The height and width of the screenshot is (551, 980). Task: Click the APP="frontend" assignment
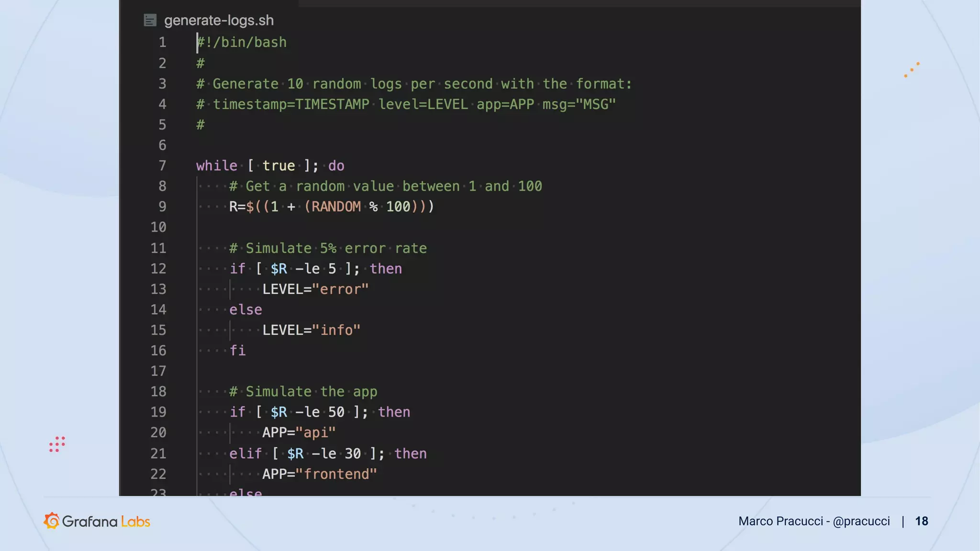coord(319,474)
